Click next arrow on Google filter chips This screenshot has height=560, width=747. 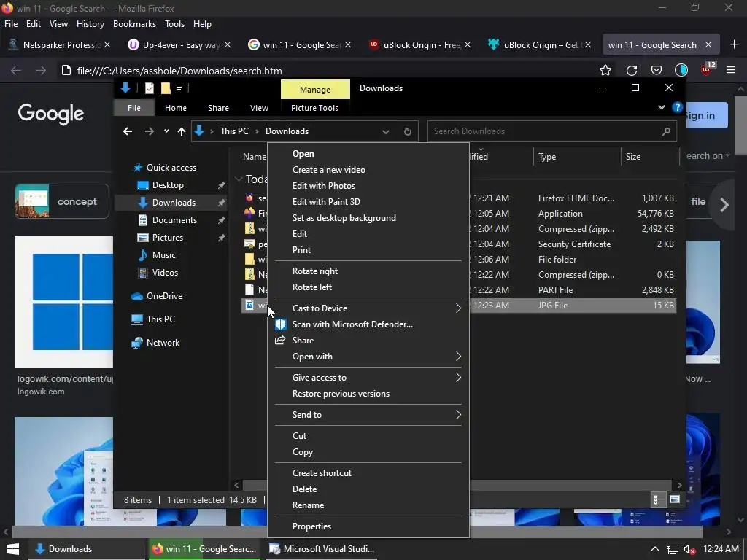[x=724, y=205]
